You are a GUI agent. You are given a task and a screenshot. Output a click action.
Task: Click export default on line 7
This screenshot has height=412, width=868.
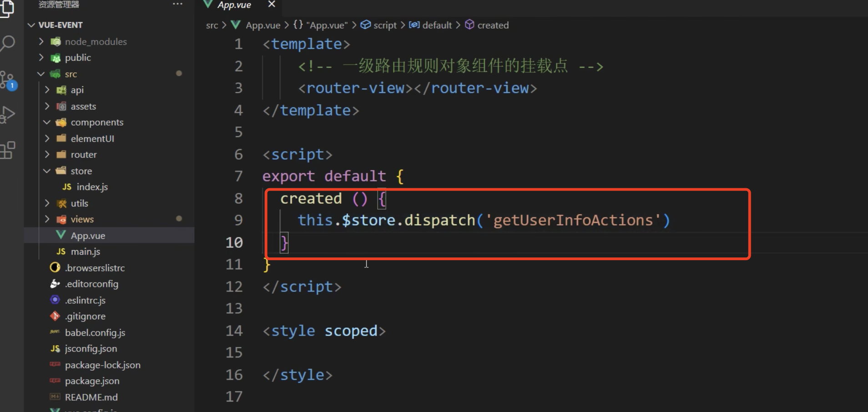[x=324, y=176]
